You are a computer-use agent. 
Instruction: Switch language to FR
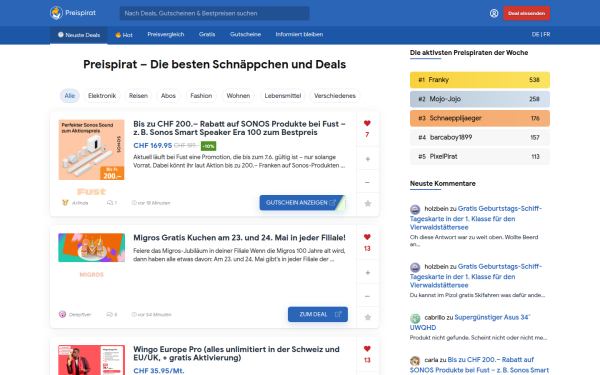click(547, 34)
